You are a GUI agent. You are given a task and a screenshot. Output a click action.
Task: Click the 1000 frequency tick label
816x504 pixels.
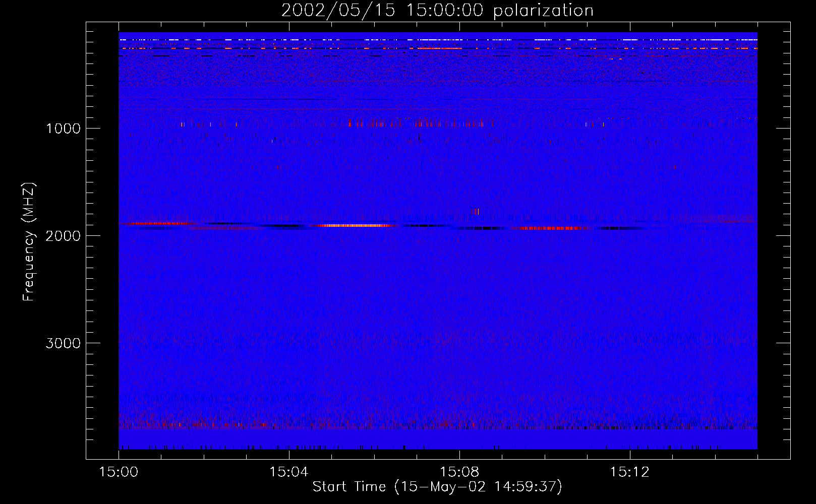point(63,129)
